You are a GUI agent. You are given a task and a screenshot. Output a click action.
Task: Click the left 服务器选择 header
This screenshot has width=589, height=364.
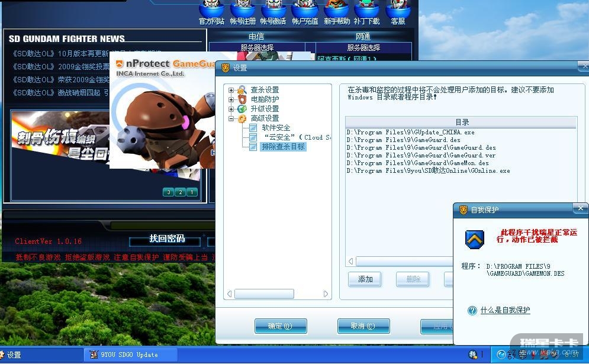(x=257, y=48)
